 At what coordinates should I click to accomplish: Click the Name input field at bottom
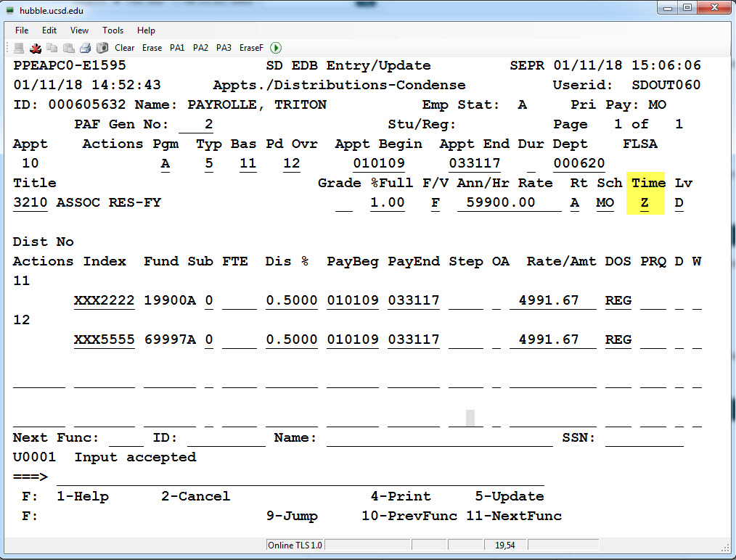(440, 439)
